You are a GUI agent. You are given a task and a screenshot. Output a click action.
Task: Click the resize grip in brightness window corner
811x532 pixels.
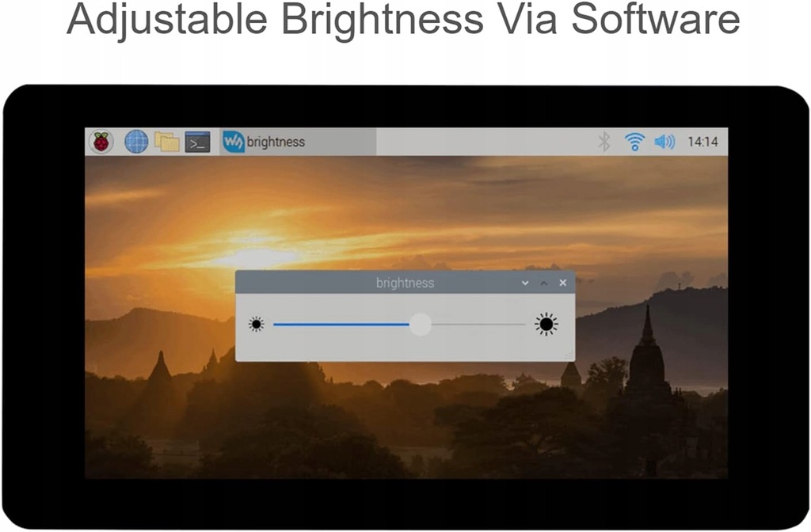tap(569, 355)
